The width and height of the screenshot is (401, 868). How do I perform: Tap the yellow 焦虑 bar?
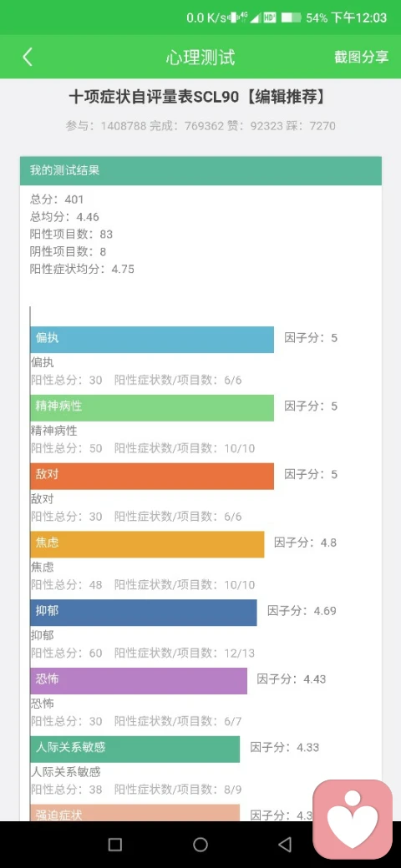click(147, 544)
